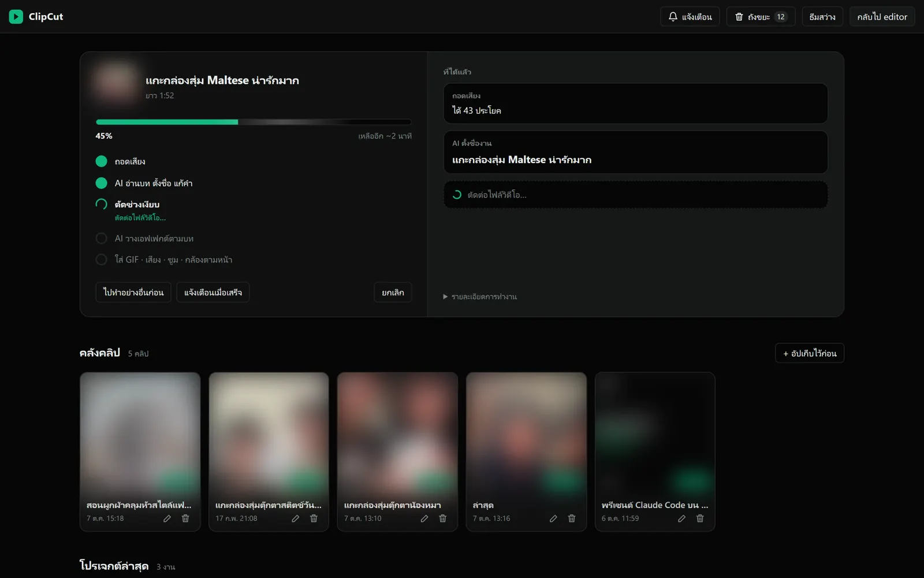Edit the ล่าสุด clip name
Screen dimensions: 924x578
click(553, 518)
